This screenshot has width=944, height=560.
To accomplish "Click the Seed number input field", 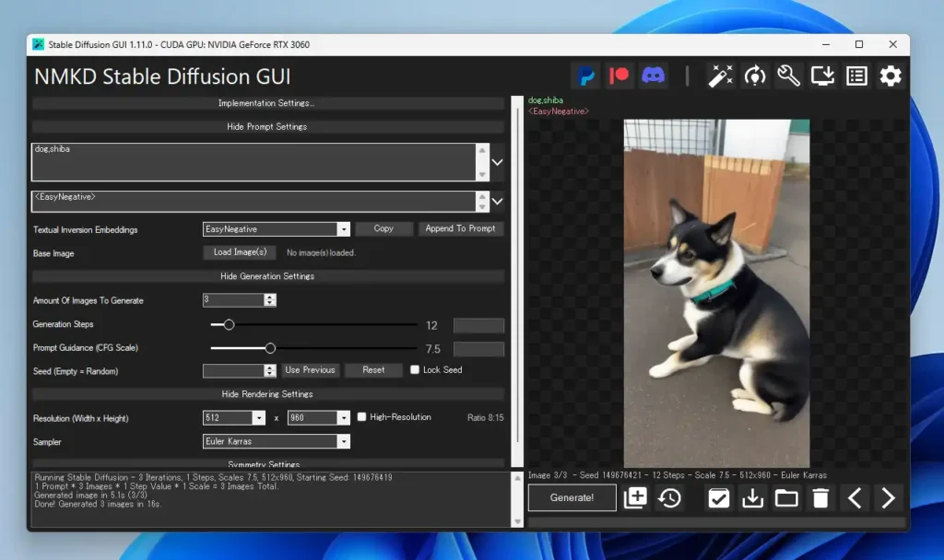I will (233, 370).
